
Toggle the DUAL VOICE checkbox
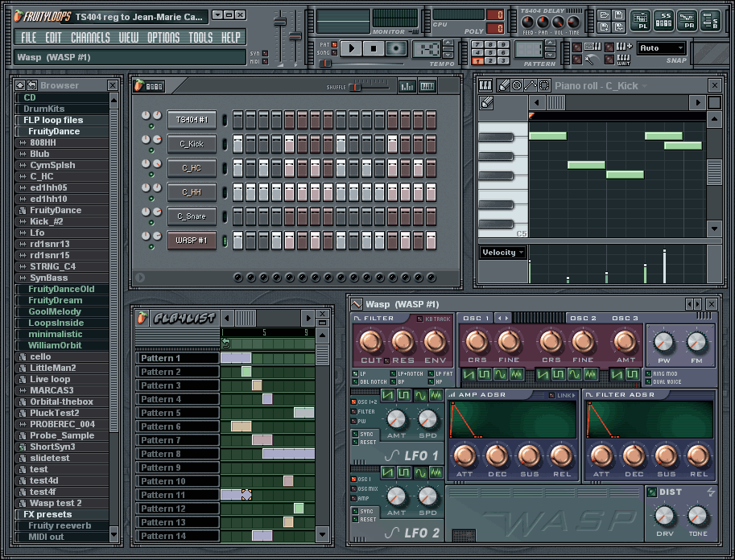click(648, 381)
